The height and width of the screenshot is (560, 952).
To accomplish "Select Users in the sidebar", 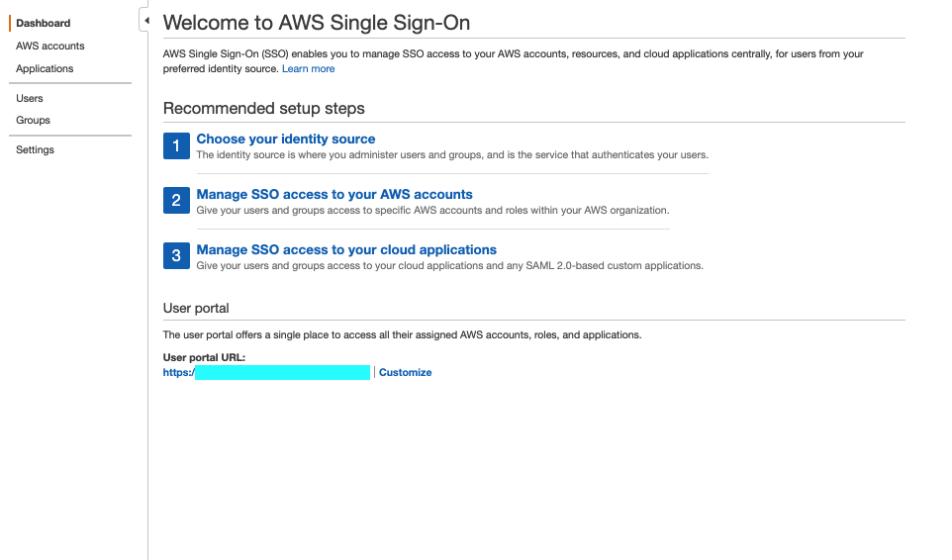I will click(29, 98).
